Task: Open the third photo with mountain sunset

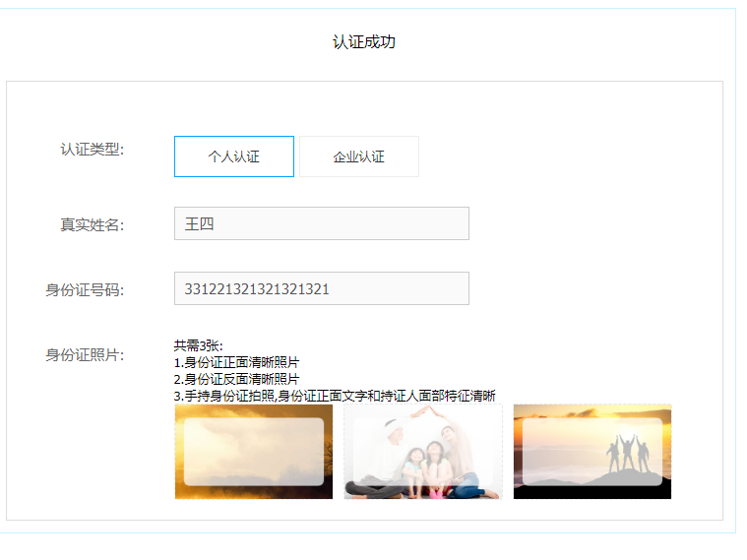Action: click(x=591, y=452)
